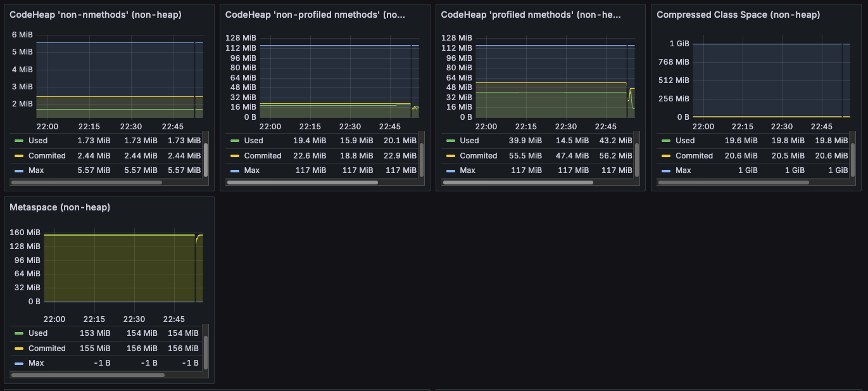Click green Used swatch in non-profiled nmethods legend
This screenshot has height=391, width=868.
tap(235, 141)
